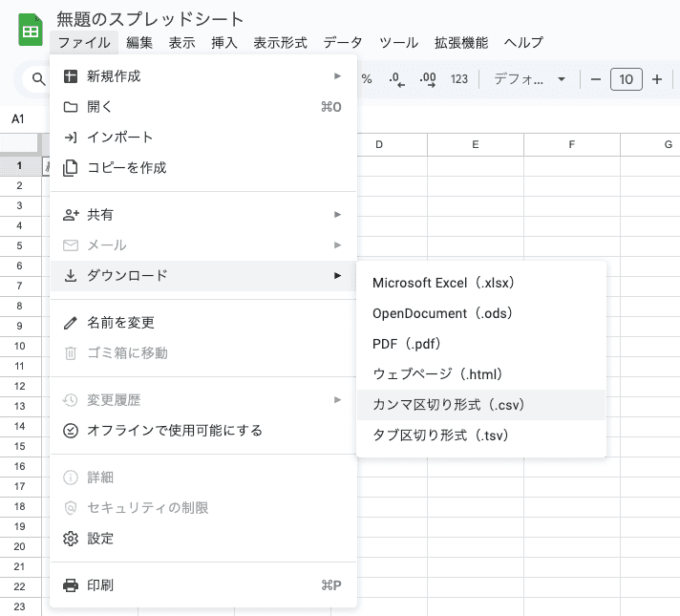Image resolution: width=680 pixels, height=616 pixels.
Task: Choose Microsoft Excel (.xlsx) download format
Action: (481, 283)
